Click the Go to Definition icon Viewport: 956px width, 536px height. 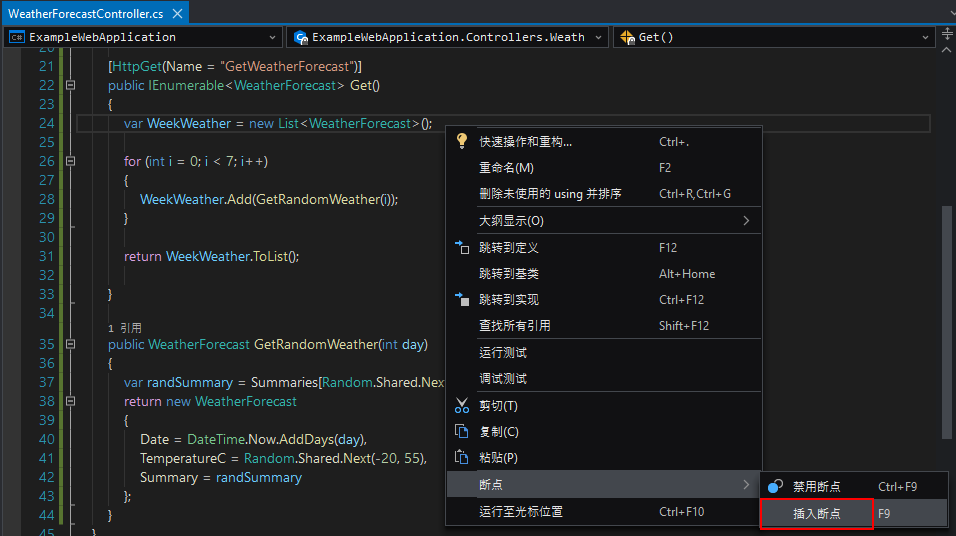(x=462, y=248)
